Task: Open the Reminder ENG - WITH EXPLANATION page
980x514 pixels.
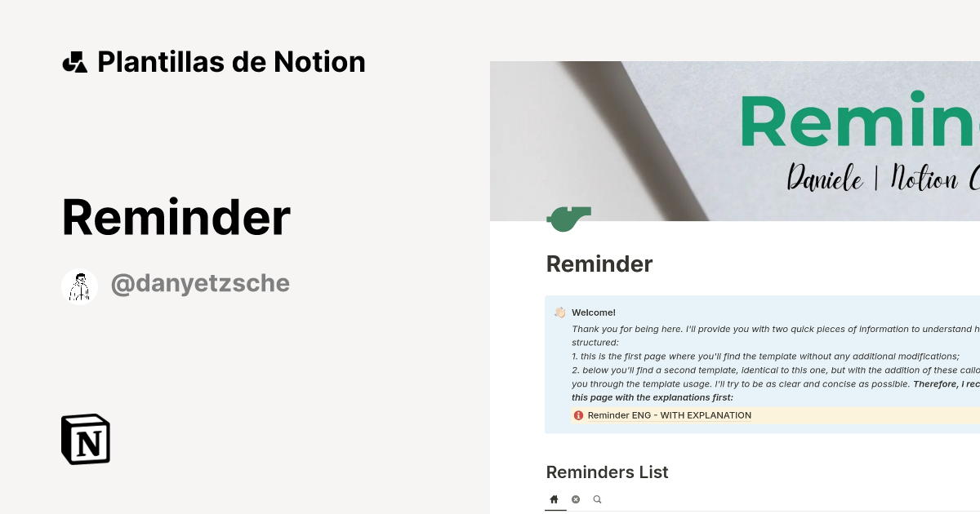Action: point(669,415)
